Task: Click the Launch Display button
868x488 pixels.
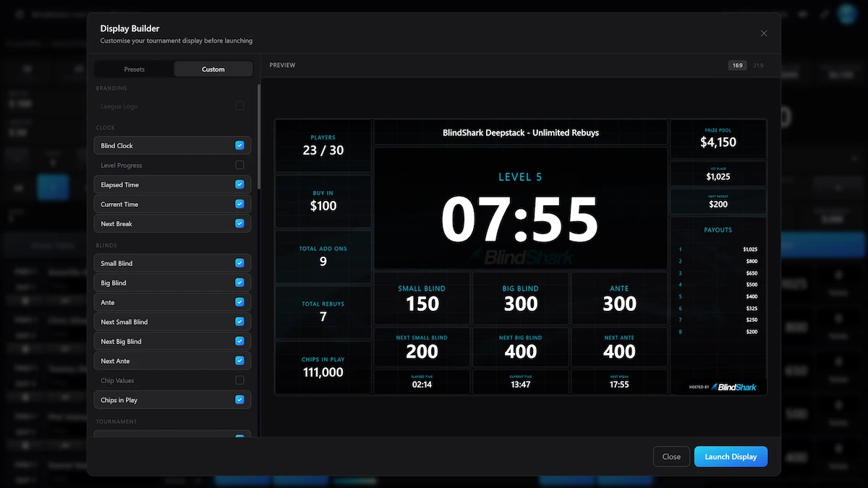Action: point(731,457)
